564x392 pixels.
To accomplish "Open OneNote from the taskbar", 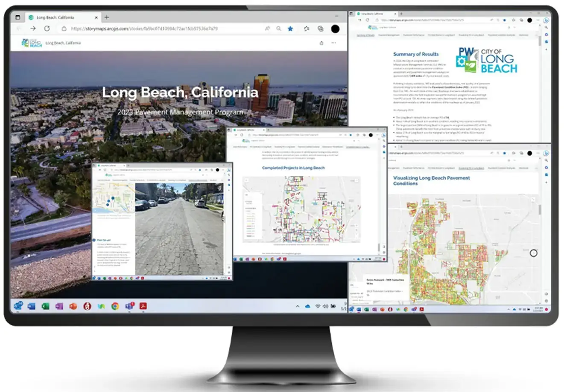I will (59, 306).
